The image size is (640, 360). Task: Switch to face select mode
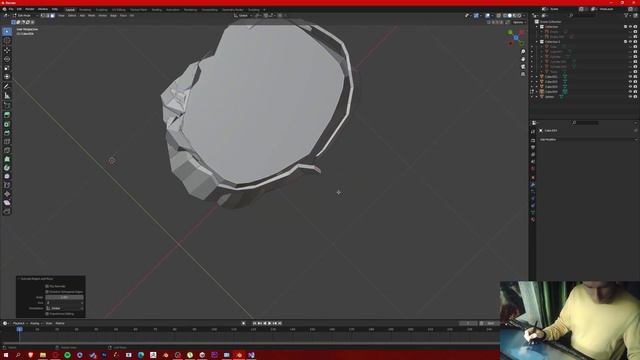pos(53,16)
